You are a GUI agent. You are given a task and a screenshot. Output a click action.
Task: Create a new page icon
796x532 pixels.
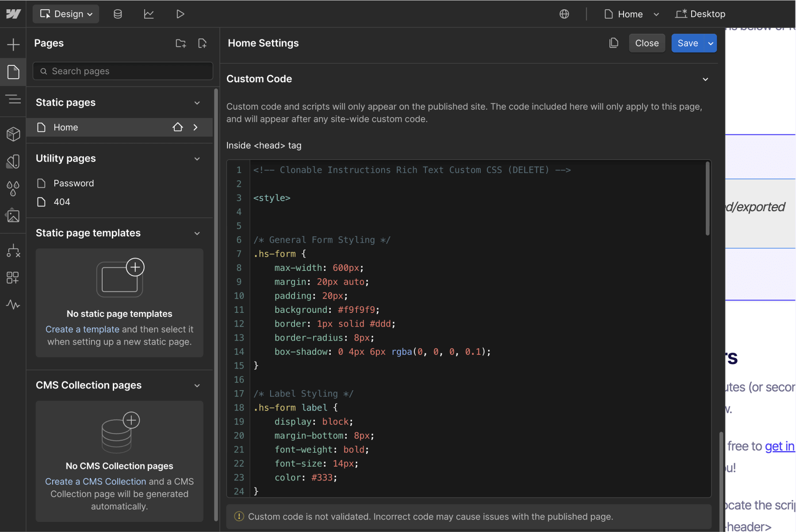(x=202, y=43)
